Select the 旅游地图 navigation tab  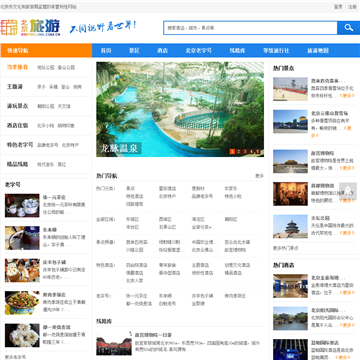pos(318,51)
